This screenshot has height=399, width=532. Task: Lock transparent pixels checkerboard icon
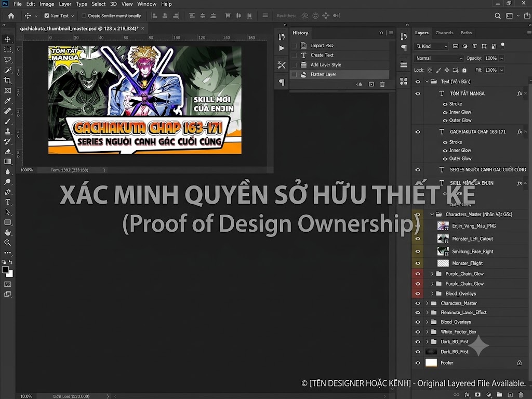430,70
